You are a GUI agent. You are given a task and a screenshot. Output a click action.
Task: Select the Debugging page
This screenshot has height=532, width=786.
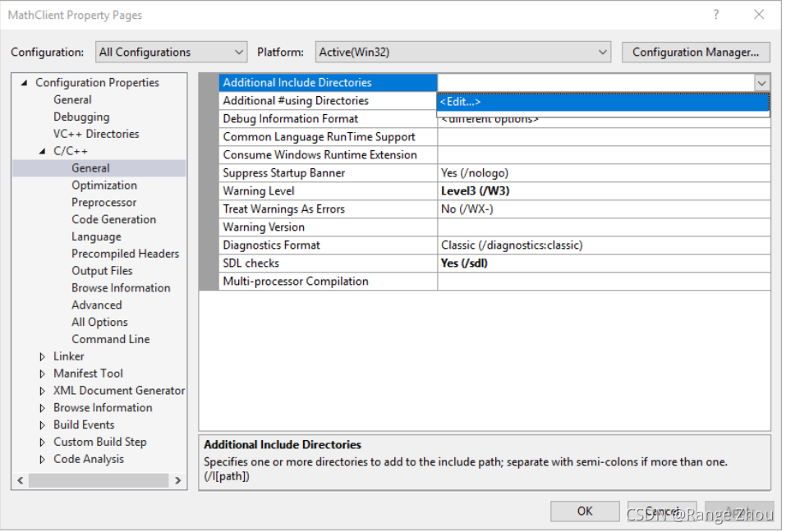81,117
